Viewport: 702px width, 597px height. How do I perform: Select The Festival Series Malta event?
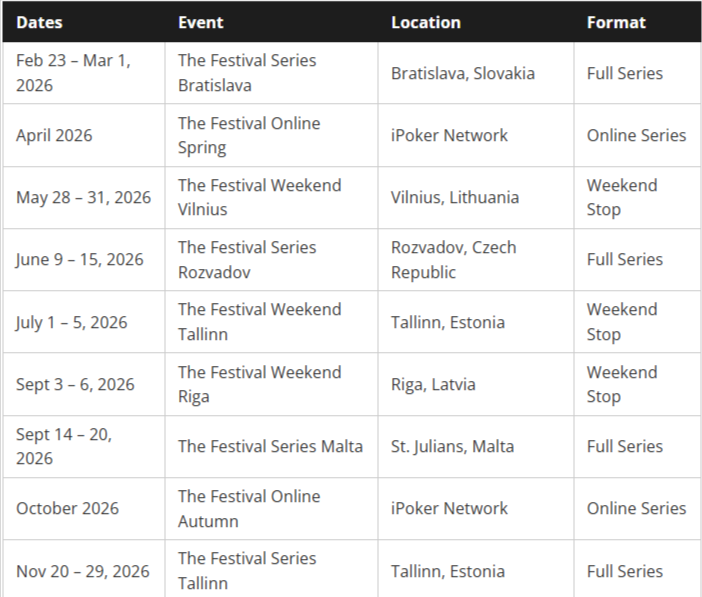(x=270, y=446)
